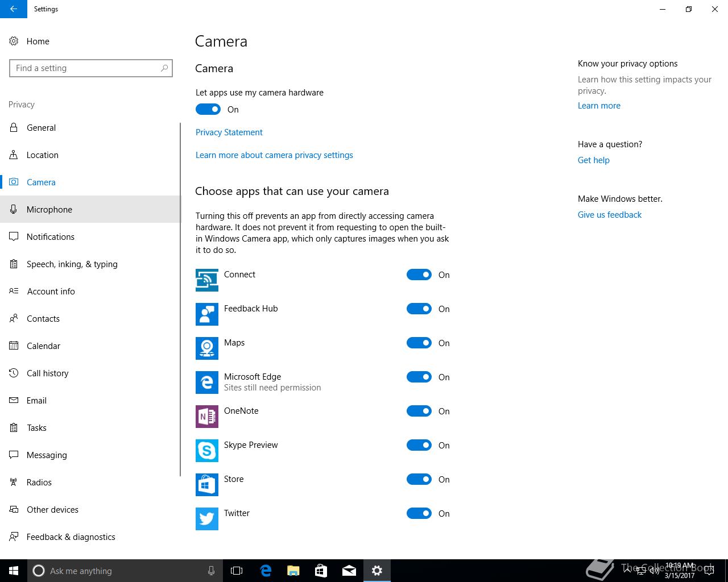Open the Privacy Statement link
The height and width of the screenshot is (582, 728).
coord(229,132)
